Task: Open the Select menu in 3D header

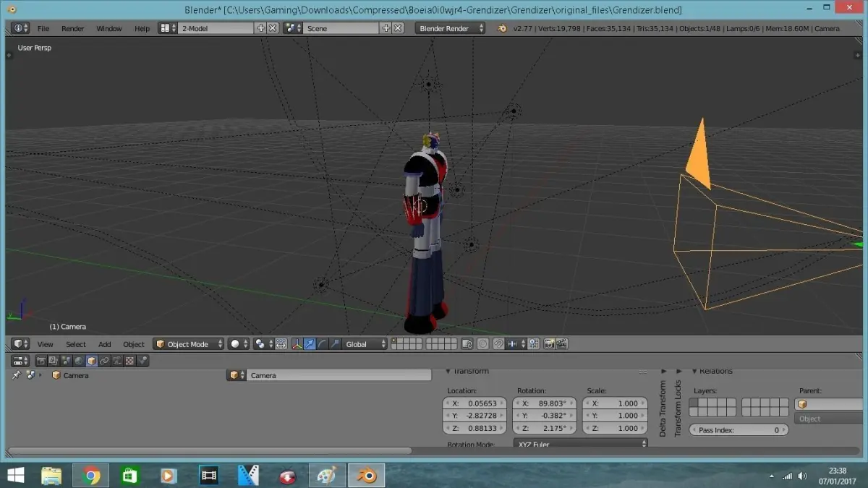Action: pos(76,344)
